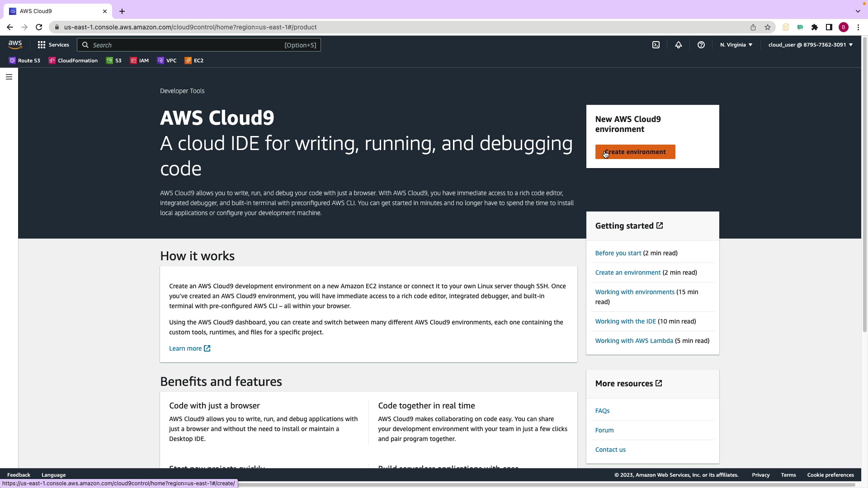The width and height of the screenshot is (868, 488).
Task: Open the CloudFormation shortcut
Action: click(x=73, y=61)
